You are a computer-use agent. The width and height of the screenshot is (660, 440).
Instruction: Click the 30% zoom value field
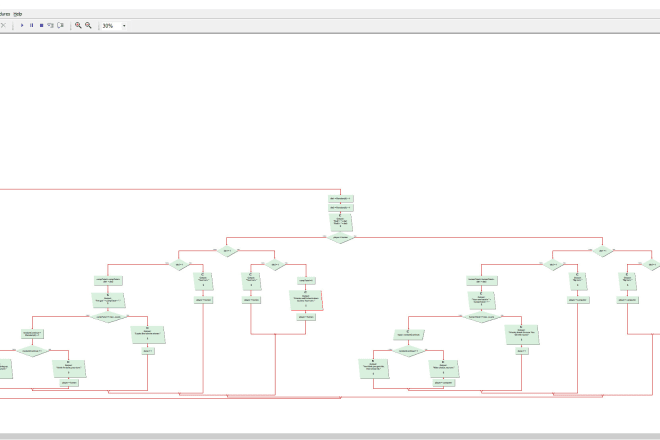point(111,26)
